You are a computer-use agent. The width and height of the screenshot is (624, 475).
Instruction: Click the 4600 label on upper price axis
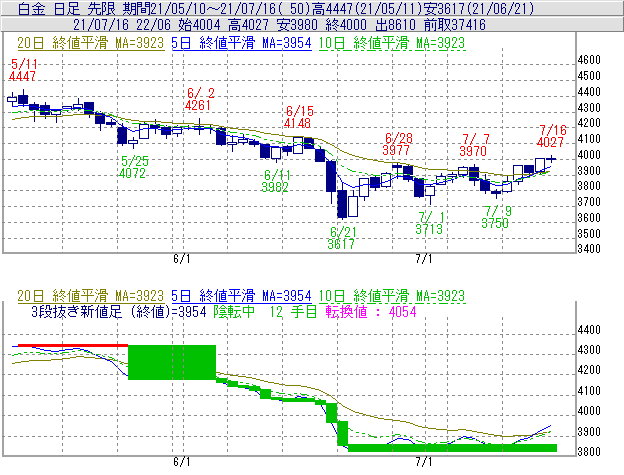[x=589, y=60]
